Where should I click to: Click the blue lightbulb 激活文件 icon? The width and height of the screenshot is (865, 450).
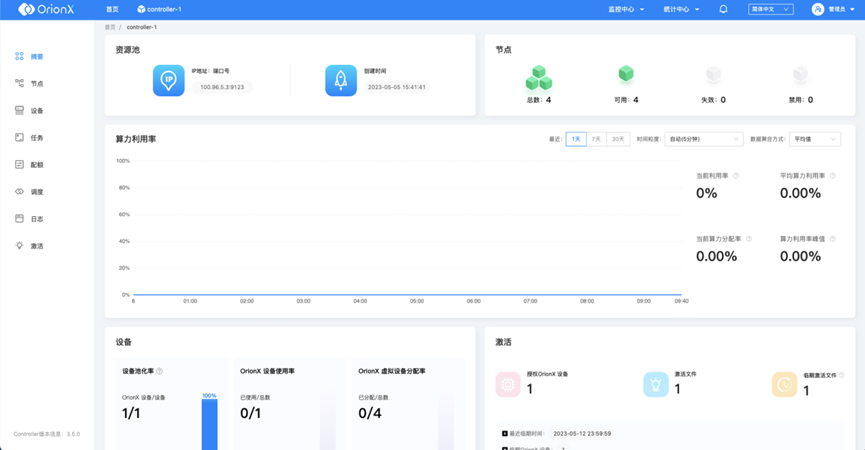(656, 384)
